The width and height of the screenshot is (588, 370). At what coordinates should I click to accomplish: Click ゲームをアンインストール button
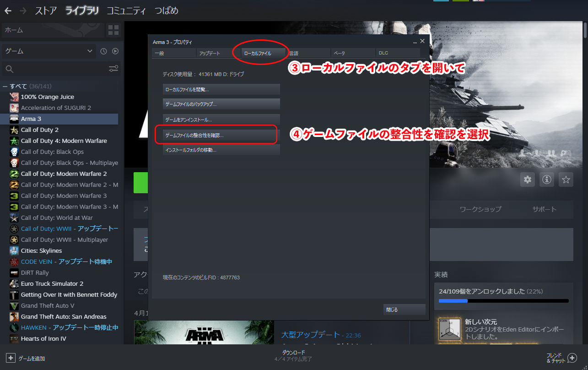click(221, 120)
